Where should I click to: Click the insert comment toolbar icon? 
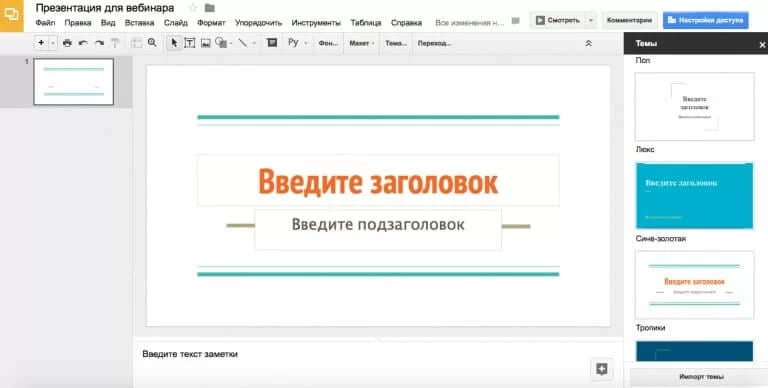(x=272, y=43)
